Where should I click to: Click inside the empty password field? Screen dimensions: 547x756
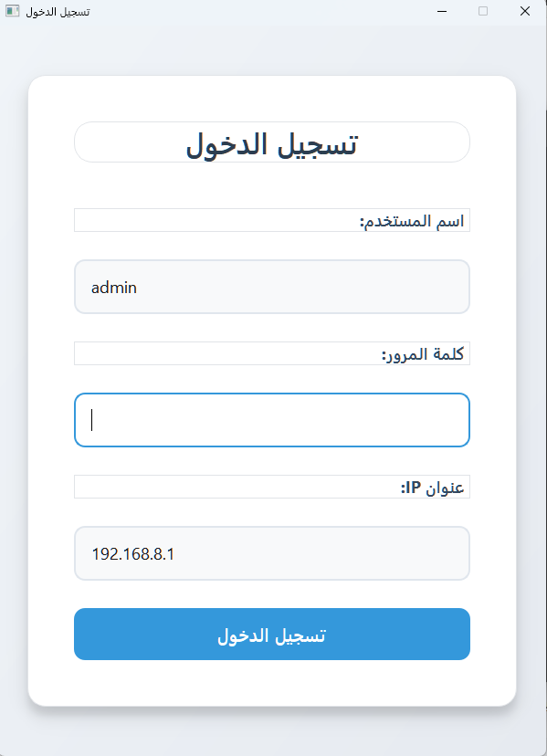click(271, 420)
